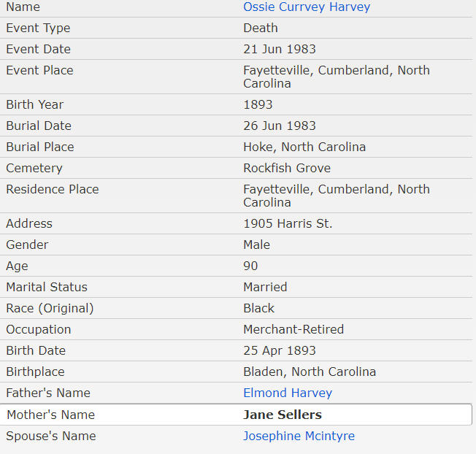This screenshot has width=476, height=454.
Task: Click the birthplace Bladen, North Carolina
Action: [x=310, y=372]
